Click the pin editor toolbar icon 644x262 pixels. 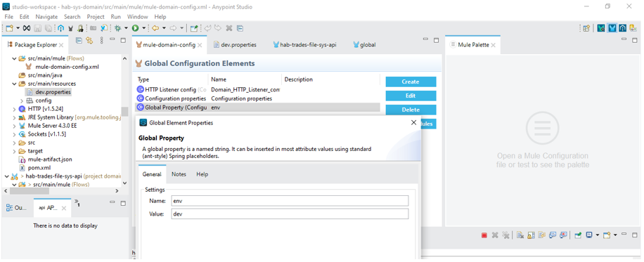click(194, 28)
